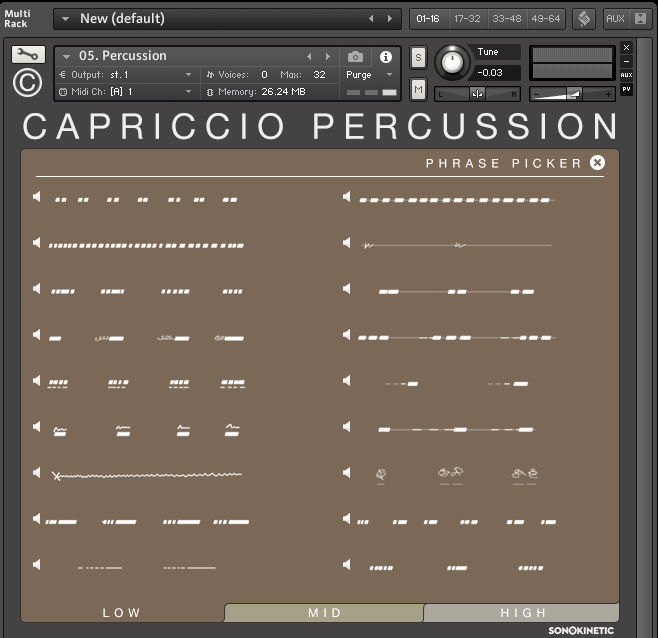Play eighth right-column phrase speaker icon
The width and height of the screenshot is (658, 638).
point(347,519)
